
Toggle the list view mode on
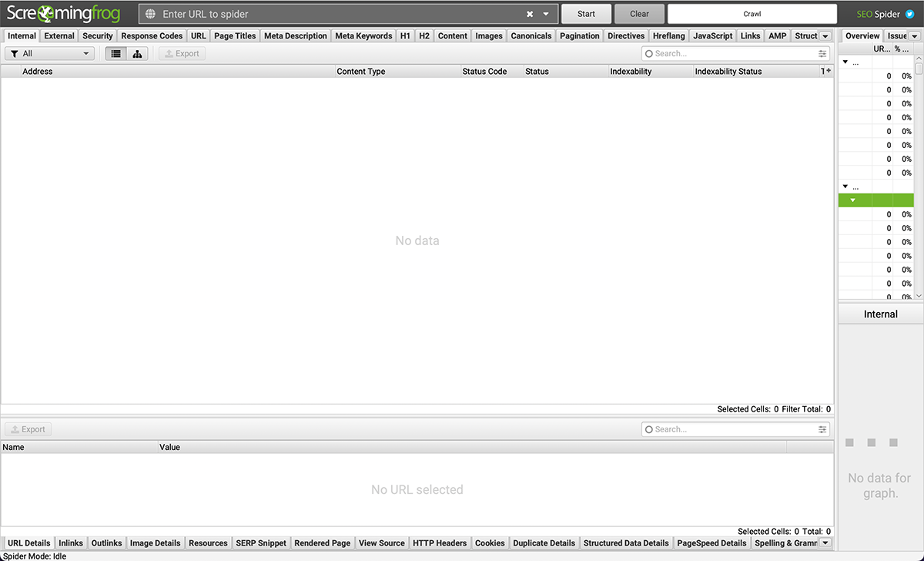115,53
